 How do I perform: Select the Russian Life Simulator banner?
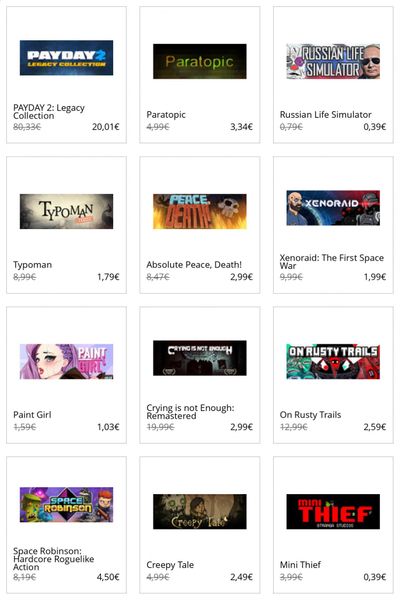click(333, 61)
